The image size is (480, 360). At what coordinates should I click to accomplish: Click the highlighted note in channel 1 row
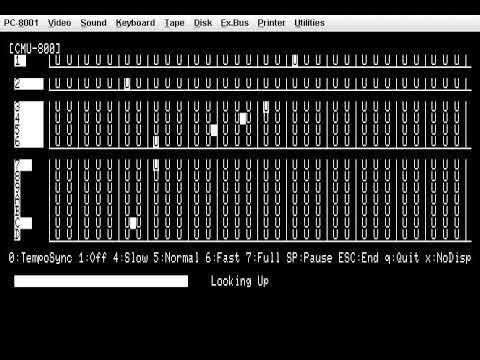tap(295, 60)
